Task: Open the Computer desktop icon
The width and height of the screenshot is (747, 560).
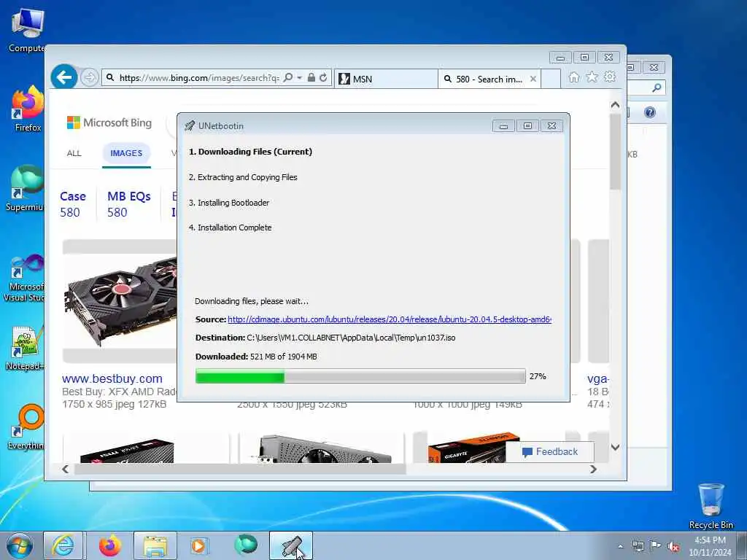Action: [27, 30]
